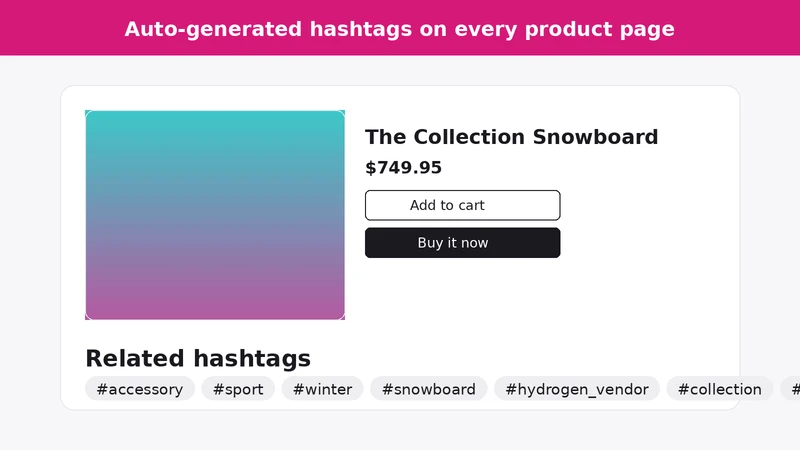Click the Buy it now button

pos(462,243)
